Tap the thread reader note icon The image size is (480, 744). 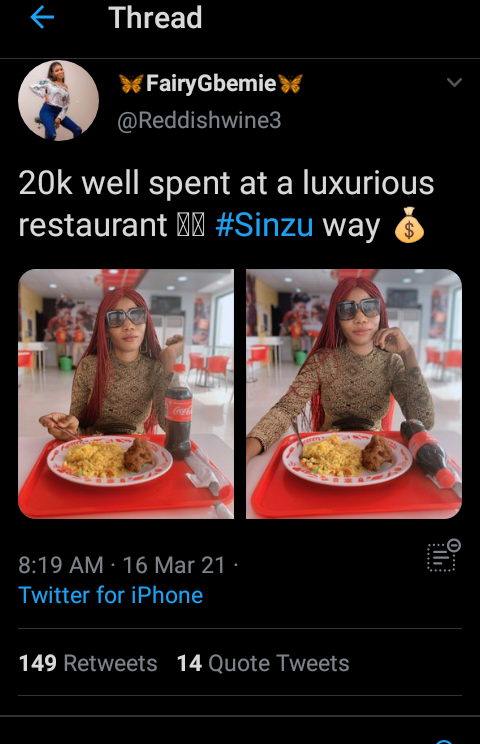(443, 555)
